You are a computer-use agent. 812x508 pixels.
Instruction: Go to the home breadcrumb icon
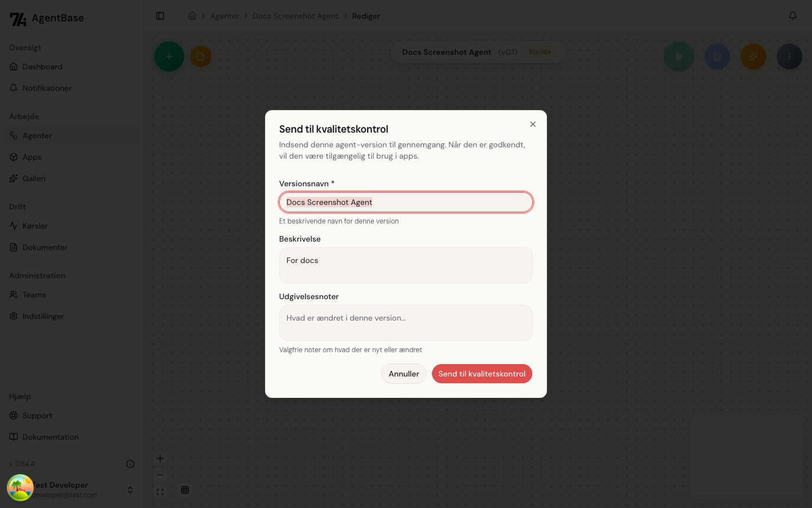pyautogui.click(x=192, y=16)
